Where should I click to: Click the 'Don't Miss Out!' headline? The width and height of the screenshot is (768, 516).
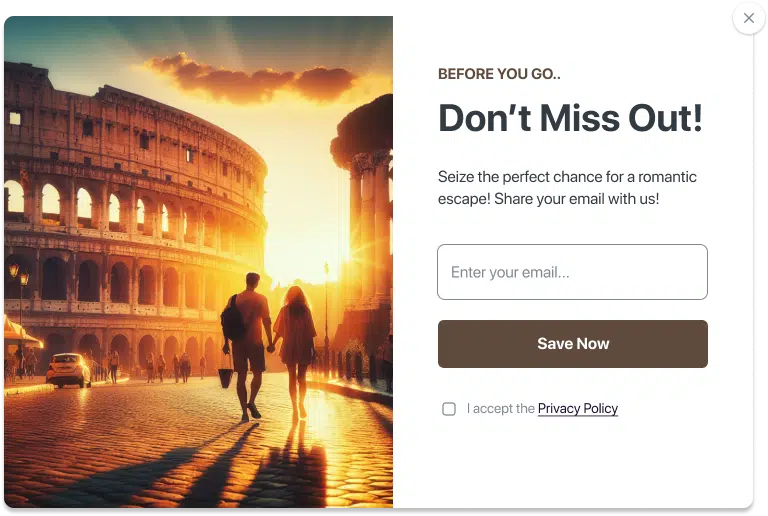(570, 119)
